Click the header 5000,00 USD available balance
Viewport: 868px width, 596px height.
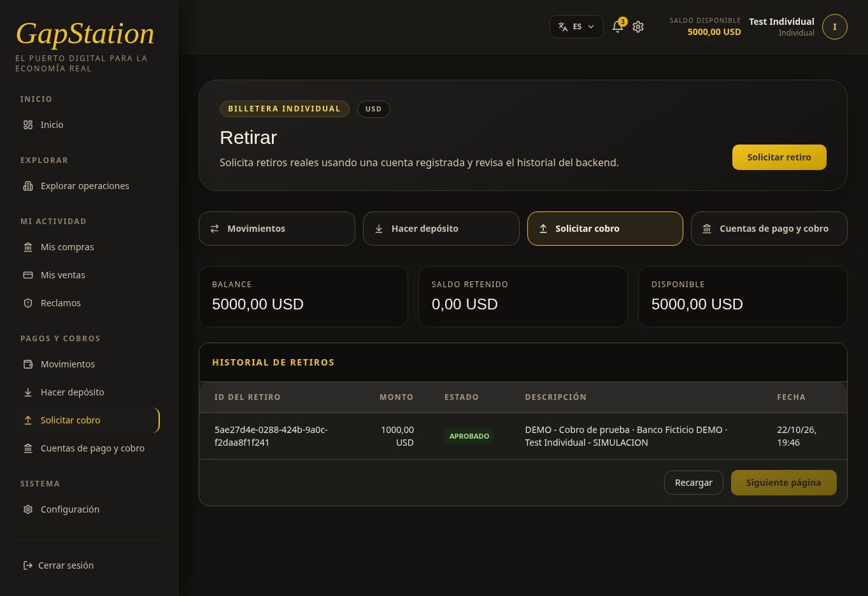pyautogui.click(x=714, y=32)
